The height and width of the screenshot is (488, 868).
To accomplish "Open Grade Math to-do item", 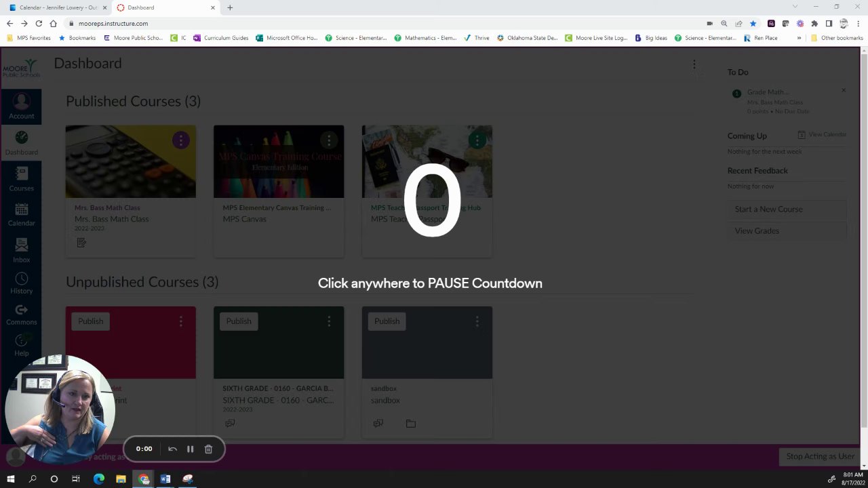I will (x=768, y=92).
